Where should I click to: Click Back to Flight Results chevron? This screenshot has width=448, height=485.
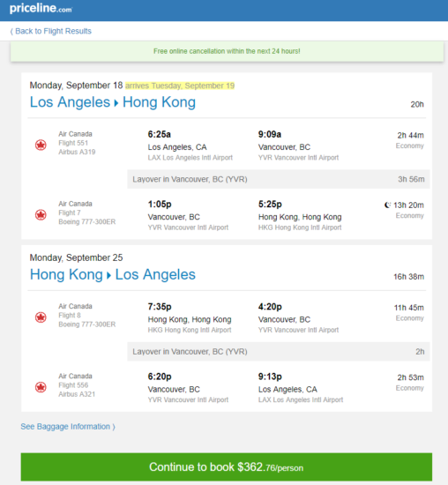(x=11, y=31)
